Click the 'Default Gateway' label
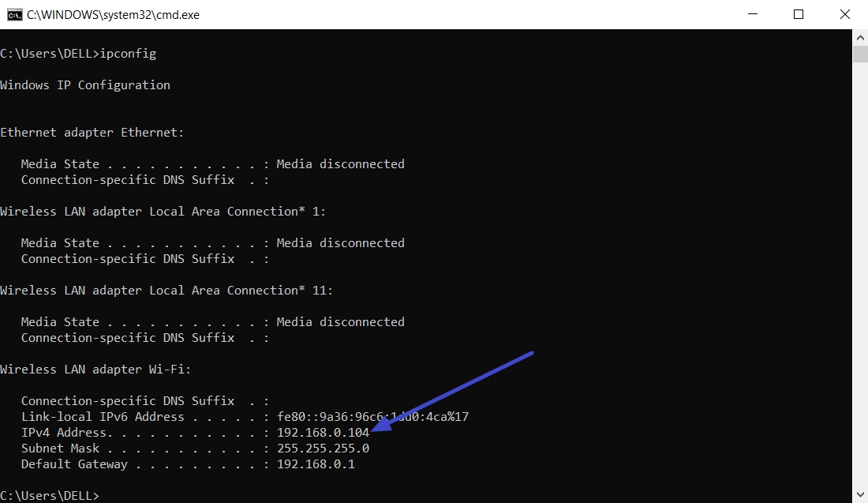The height and width of the screenshot is (503, 868). click(74, 464)
